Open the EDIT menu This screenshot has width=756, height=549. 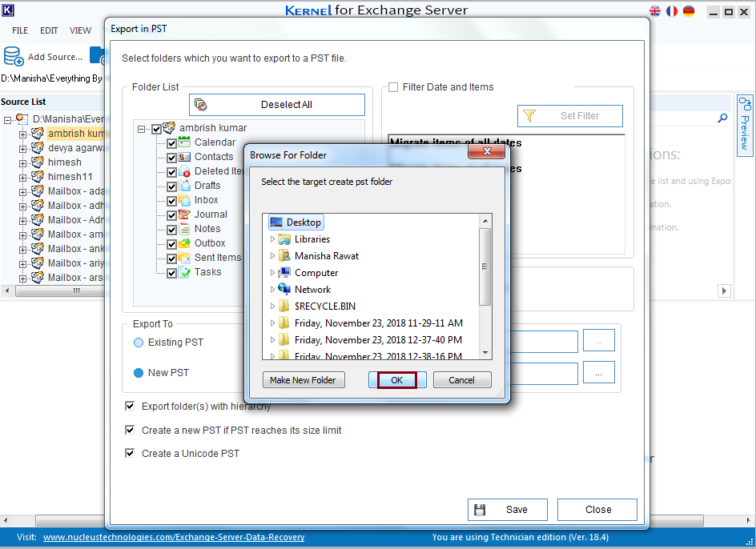[x=49, y=30]
